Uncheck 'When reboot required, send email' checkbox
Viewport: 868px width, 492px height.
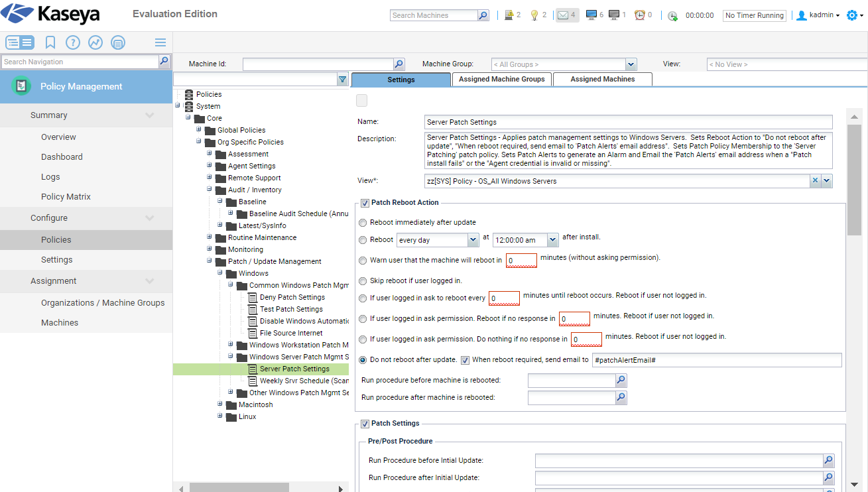465,360
